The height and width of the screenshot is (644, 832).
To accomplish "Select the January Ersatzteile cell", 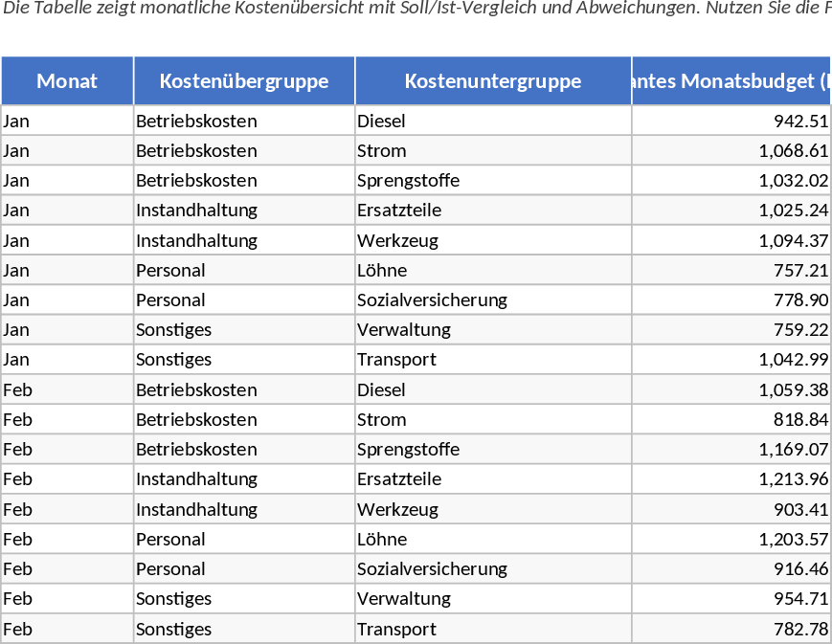I will (493, 210).
